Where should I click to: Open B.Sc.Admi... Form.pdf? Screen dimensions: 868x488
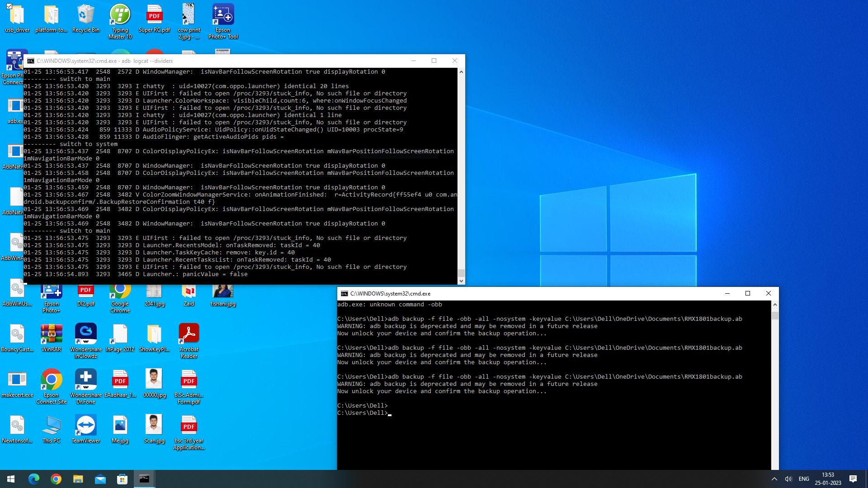pos(189,387)
